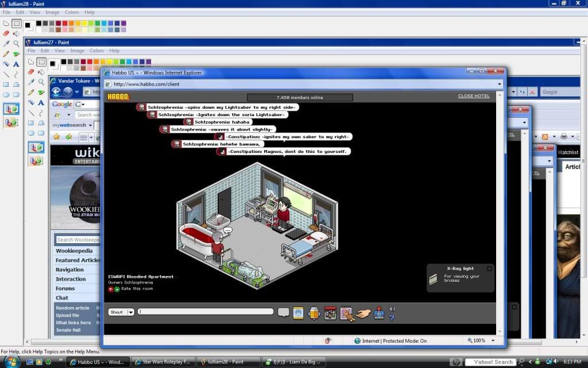Rate the room with green thumbs up

[117, 289]
